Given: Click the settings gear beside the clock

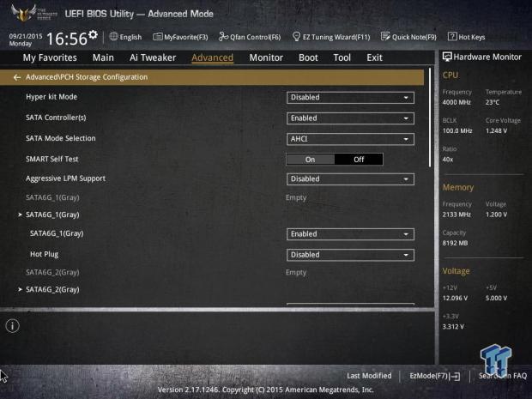Looking at the screenshot, I should (93, 36).
